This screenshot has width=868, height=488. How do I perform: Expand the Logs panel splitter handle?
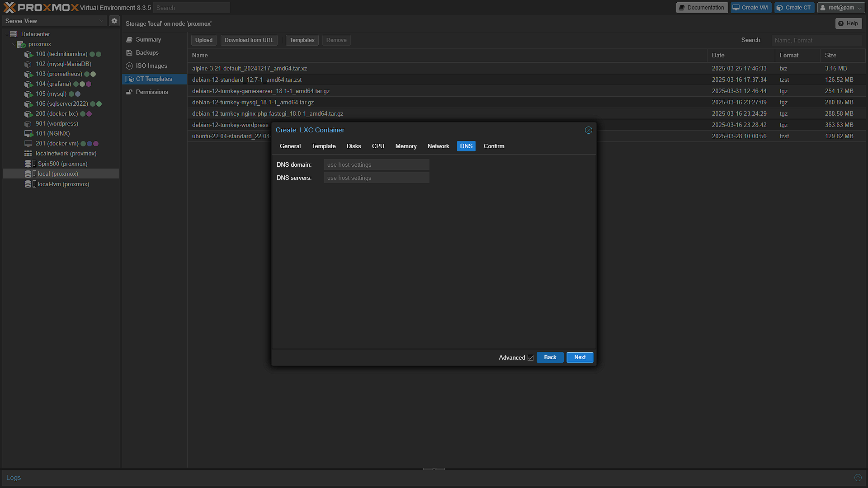(434, 469)
